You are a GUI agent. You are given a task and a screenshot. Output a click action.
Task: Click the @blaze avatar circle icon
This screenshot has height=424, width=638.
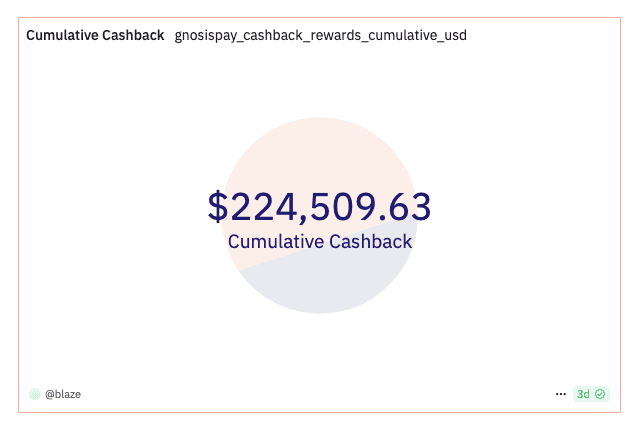[x=35, y=394]
